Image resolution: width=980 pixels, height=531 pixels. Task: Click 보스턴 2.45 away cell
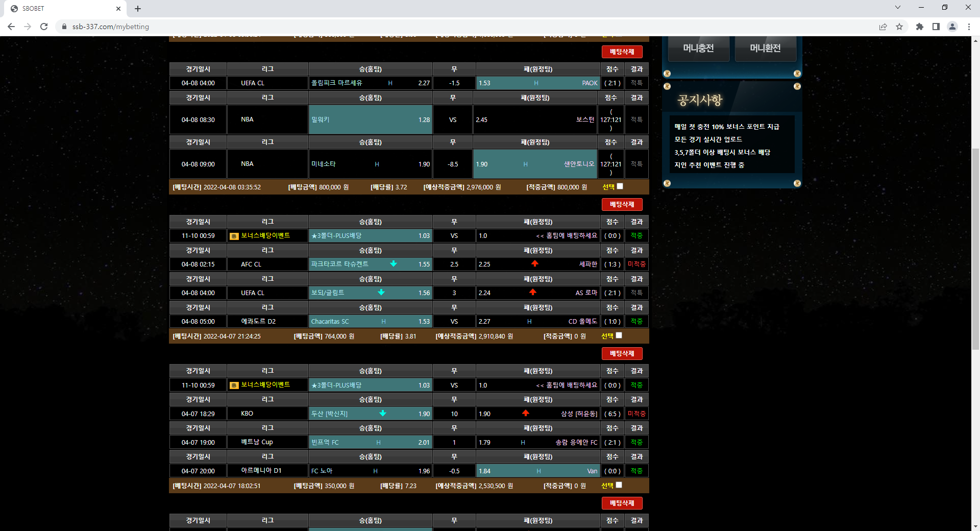point(535,119)
